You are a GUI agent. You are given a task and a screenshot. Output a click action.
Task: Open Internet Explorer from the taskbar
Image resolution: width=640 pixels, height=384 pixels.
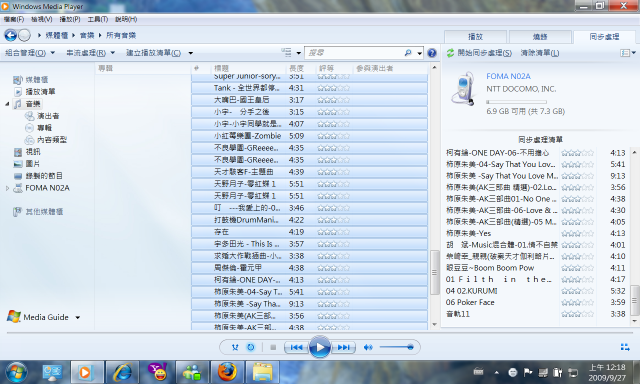pyautogui.click(x=122, y=372)
